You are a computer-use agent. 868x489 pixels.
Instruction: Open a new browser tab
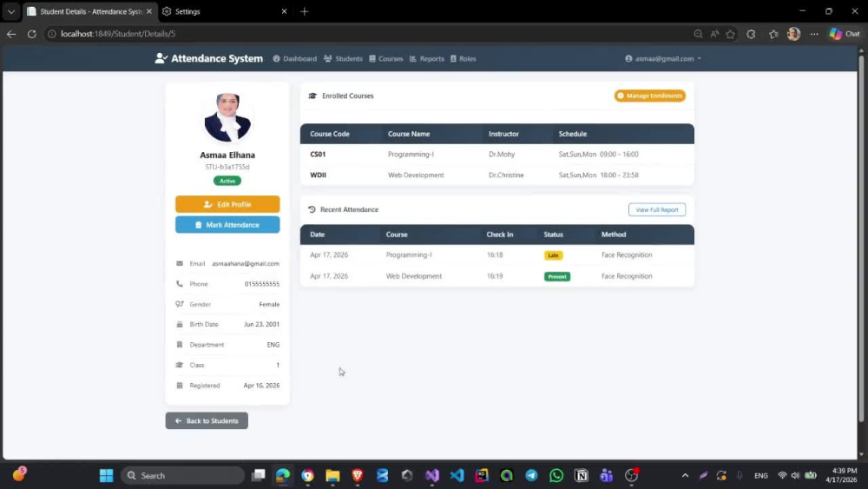304,11
